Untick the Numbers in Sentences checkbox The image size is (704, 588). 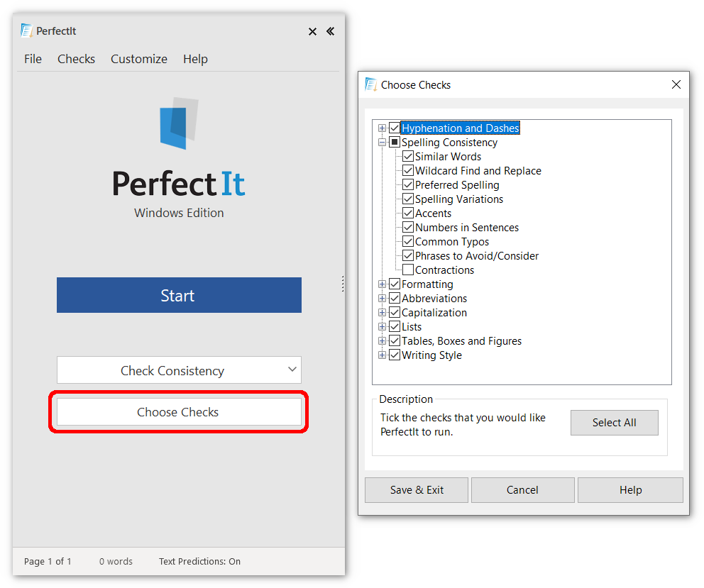(408, 227)
